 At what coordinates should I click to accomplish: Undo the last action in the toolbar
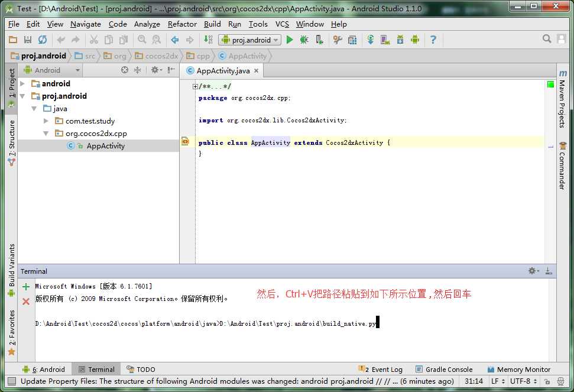61,40
